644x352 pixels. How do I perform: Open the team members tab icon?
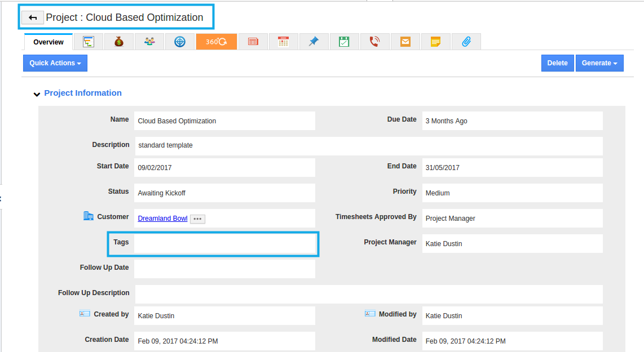pos(149,42)
